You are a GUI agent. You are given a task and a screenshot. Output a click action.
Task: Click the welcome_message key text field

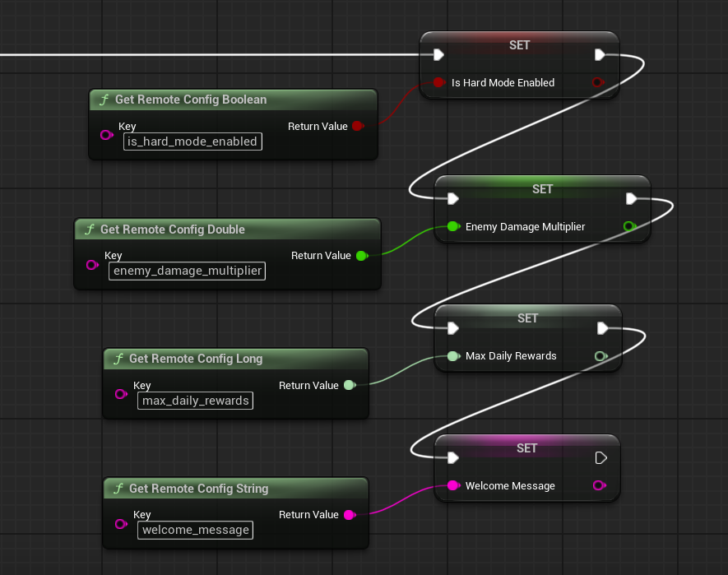tap(195, 530)
